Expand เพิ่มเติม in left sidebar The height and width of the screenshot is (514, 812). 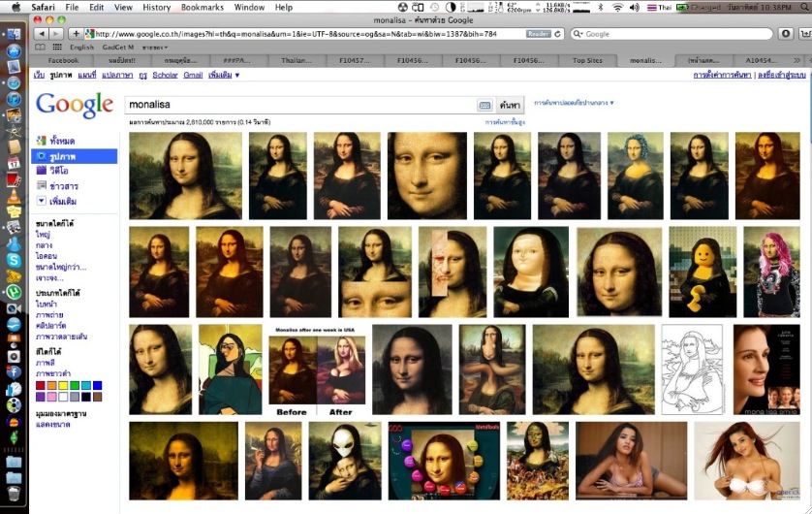[57, 201]
